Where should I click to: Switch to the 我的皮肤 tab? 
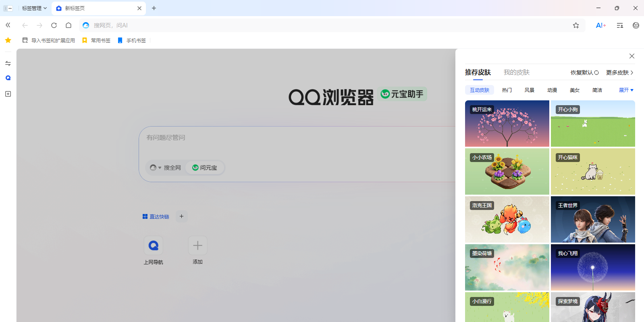coord(517,73)
